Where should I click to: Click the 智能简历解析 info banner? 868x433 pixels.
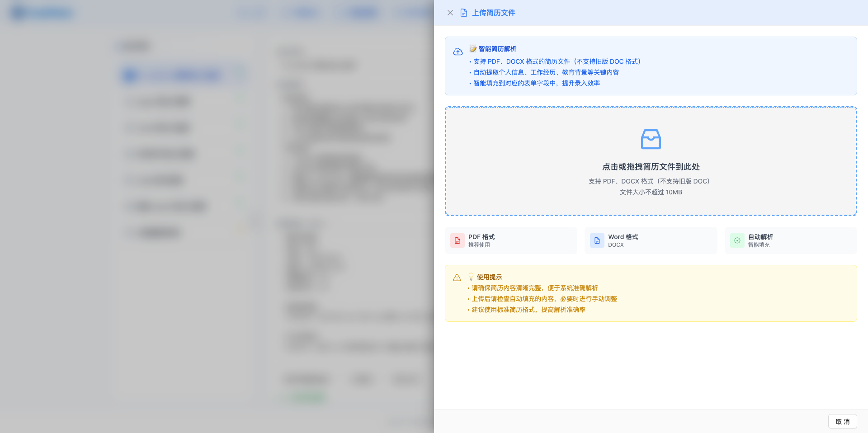[651, 66]
